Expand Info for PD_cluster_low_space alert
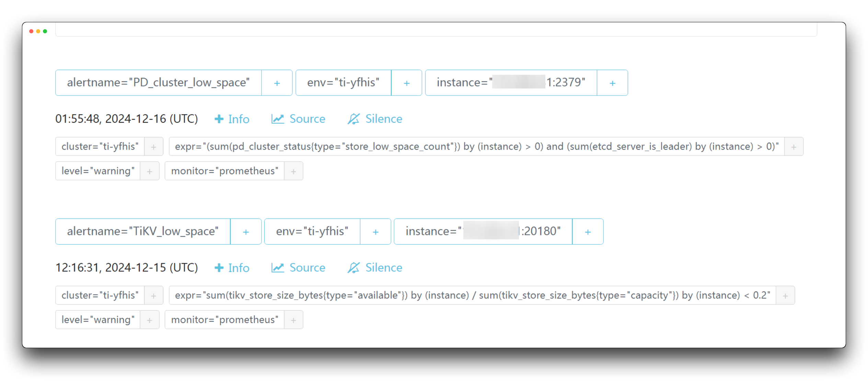868x381 pixels. pos(232,119)
